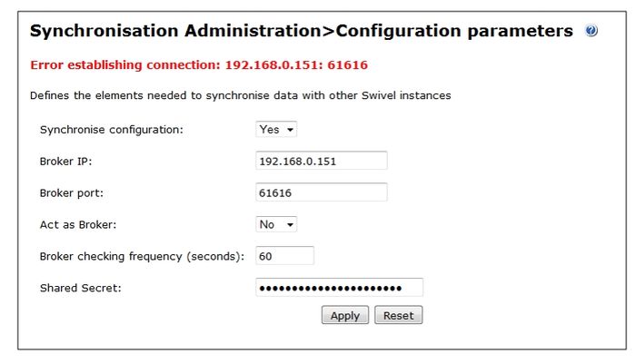This screenshot has height=364, width=636.
Task: Click 'Configuration parameters' in the page heading
Action: 453,32
